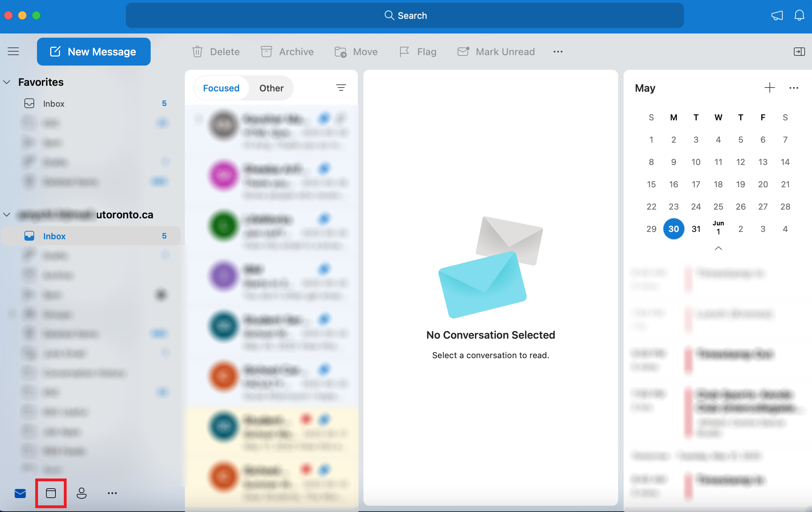
Task: Click the New Message compose icon
Action: click(55, 51)
